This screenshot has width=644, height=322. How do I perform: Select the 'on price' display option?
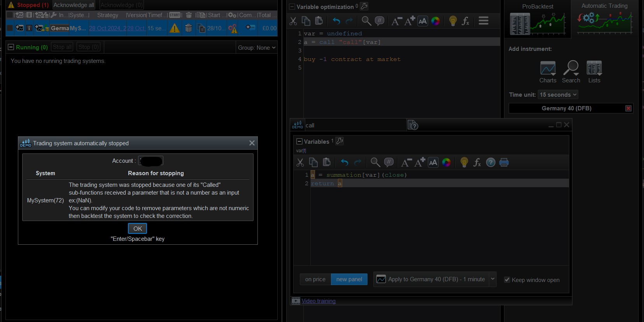pyautogui.click(x=315, y=279)
